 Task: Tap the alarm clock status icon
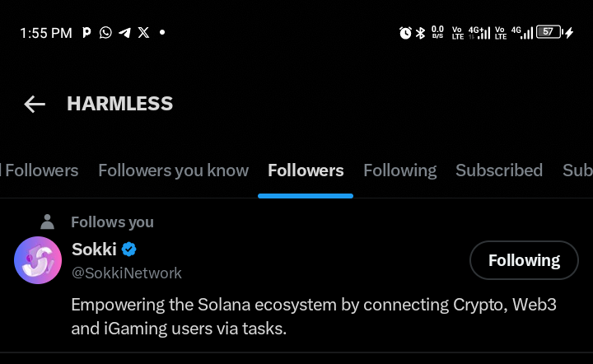pos(405,33)
